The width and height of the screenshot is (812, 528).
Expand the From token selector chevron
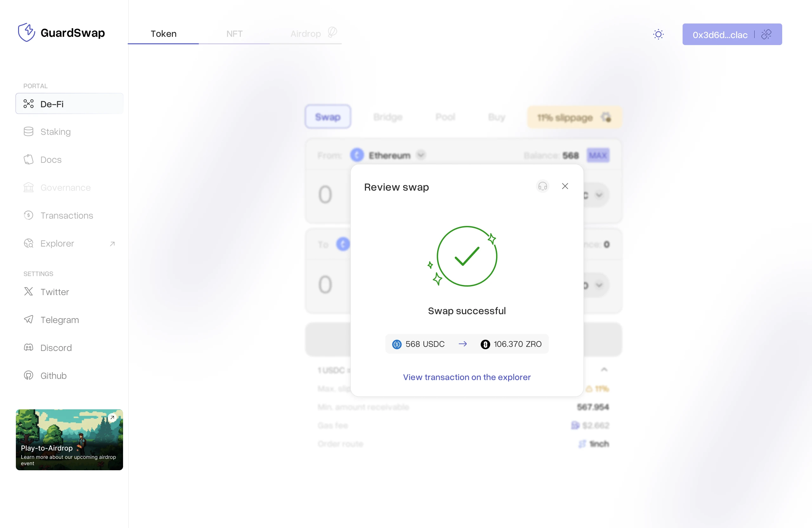(599, 195)
